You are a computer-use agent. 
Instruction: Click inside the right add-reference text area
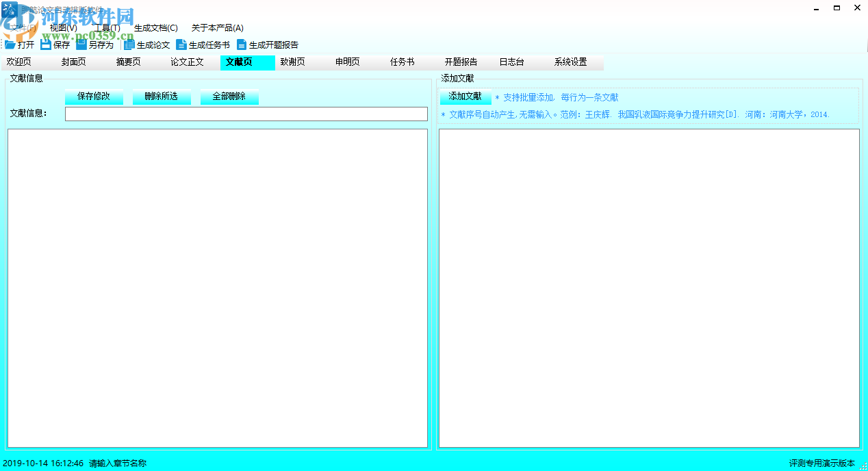pos(649,288)
